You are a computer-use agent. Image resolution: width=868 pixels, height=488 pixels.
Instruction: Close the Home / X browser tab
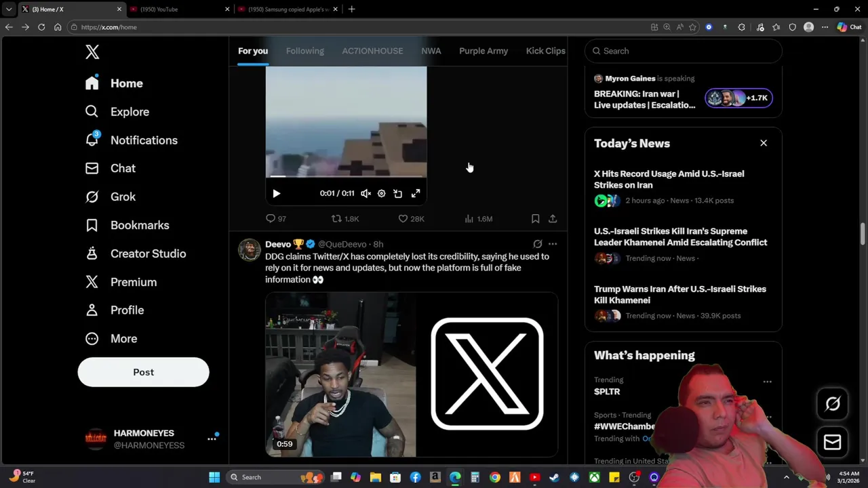click(x=119, y=9)
